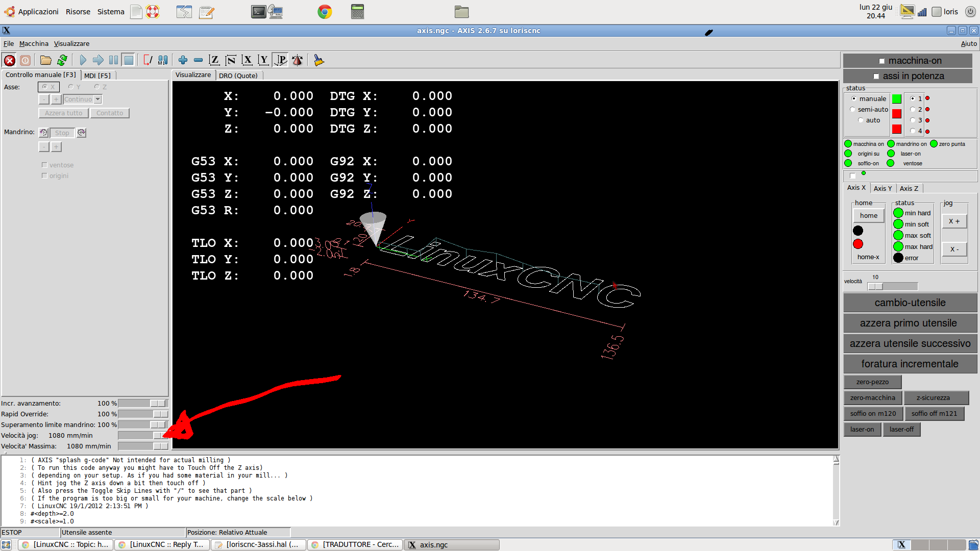The image size is (980, 551).
Task: Switch to side X view icon
Action: [x=247, y=61]
